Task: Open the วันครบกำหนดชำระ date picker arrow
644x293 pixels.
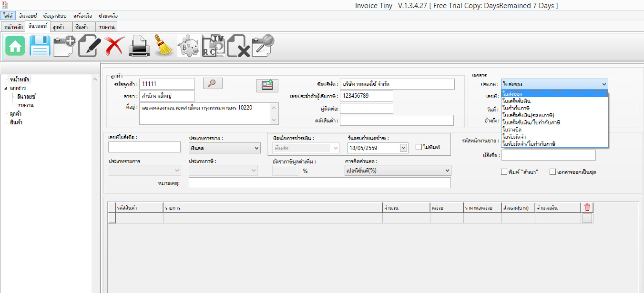Action: (404, 148)
